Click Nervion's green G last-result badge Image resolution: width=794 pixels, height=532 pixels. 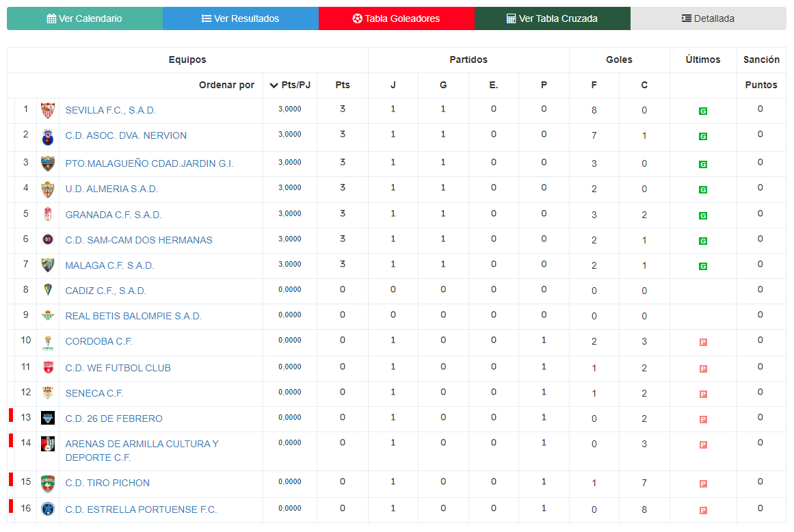point(703,136)
